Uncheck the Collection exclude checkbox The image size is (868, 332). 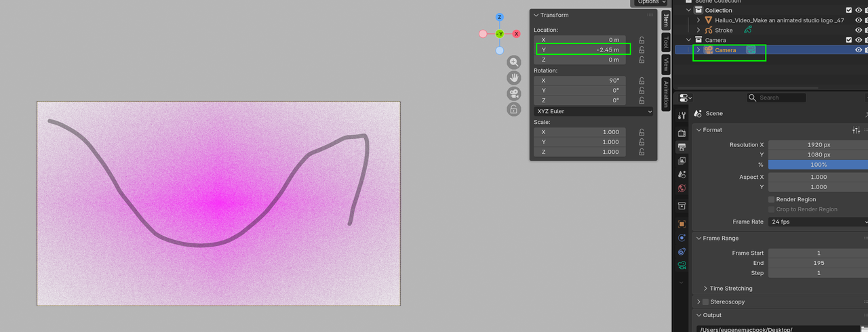point(849,10)
